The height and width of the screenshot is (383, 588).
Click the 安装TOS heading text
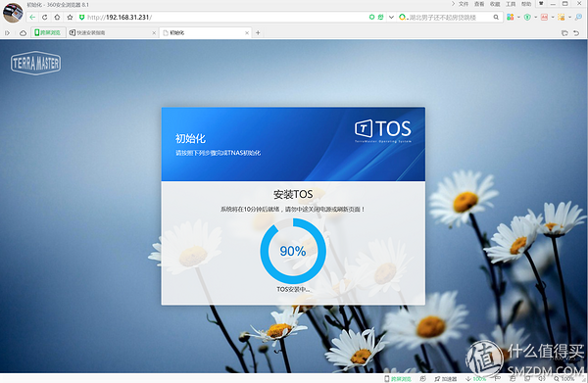[x=293, y=194]
